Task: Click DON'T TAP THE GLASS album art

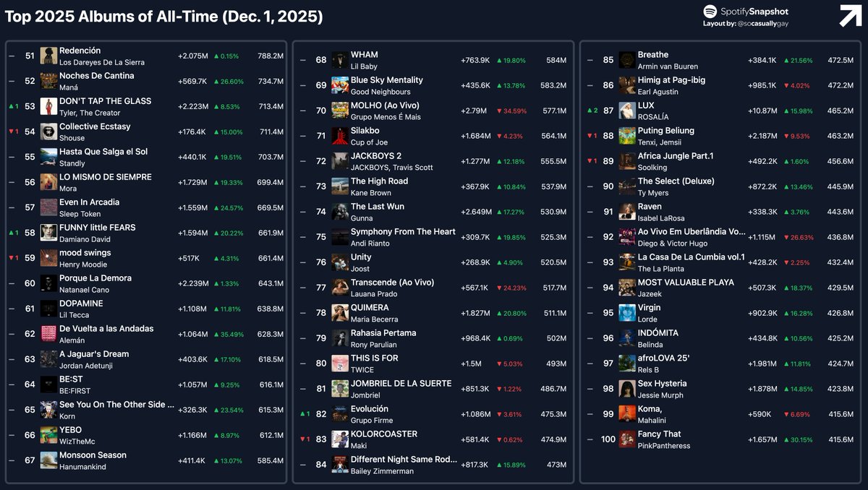Action: pos(48,107)
